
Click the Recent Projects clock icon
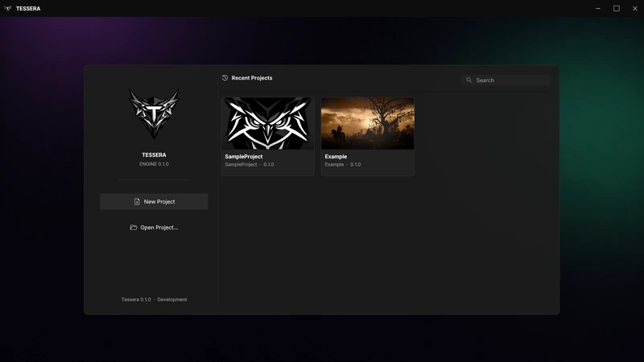[x=225, y=78]
